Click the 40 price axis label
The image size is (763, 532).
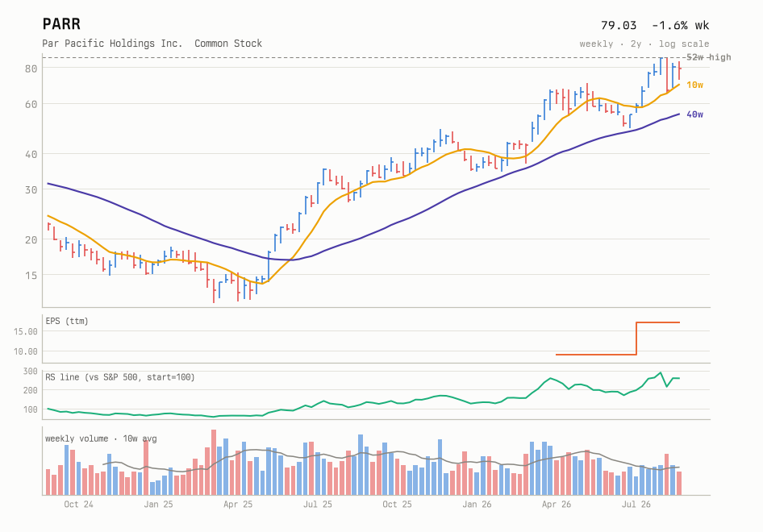pyautogui.click(x=31, y=154)
